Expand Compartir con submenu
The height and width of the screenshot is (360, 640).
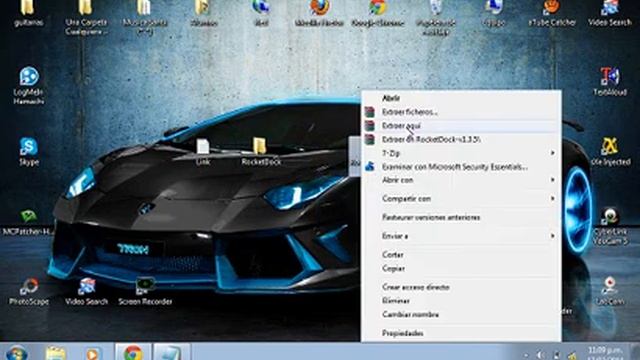click(x=461, y=199)
